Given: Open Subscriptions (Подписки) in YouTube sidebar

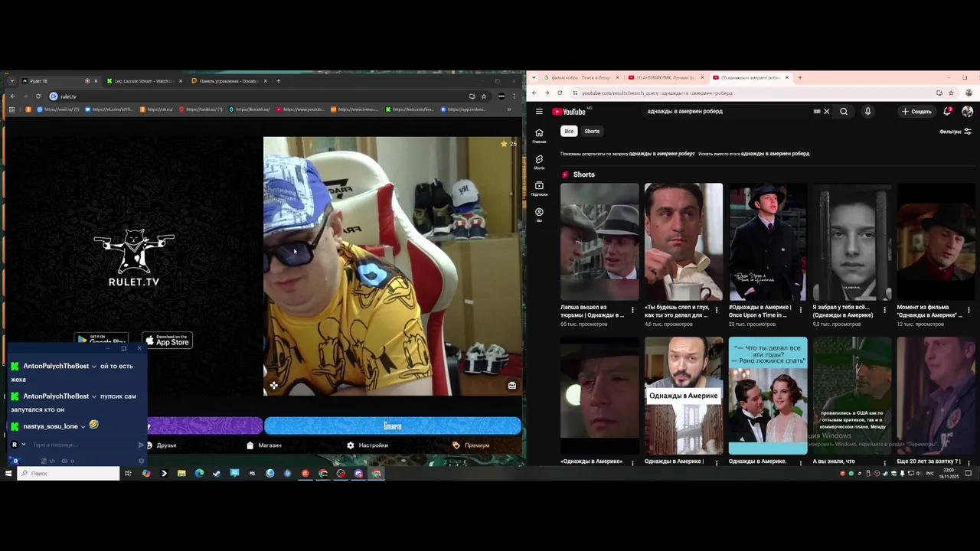Looking at the screenshot, I should pos(539,188).
